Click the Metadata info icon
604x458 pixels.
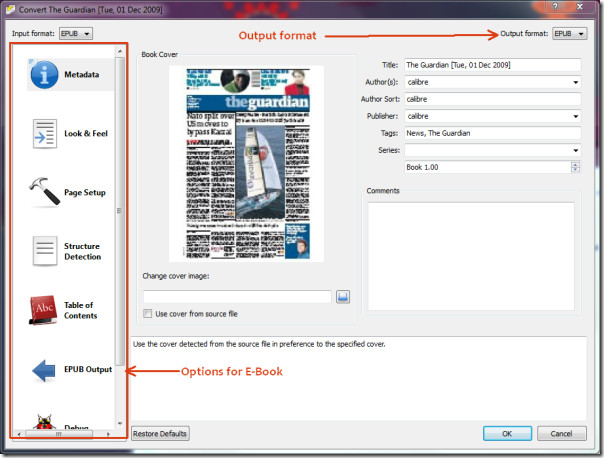point(44,74)
